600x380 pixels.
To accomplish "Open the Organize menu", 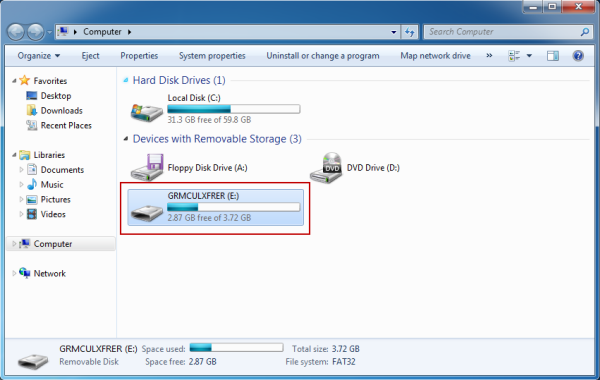I will tap(39, 56).
